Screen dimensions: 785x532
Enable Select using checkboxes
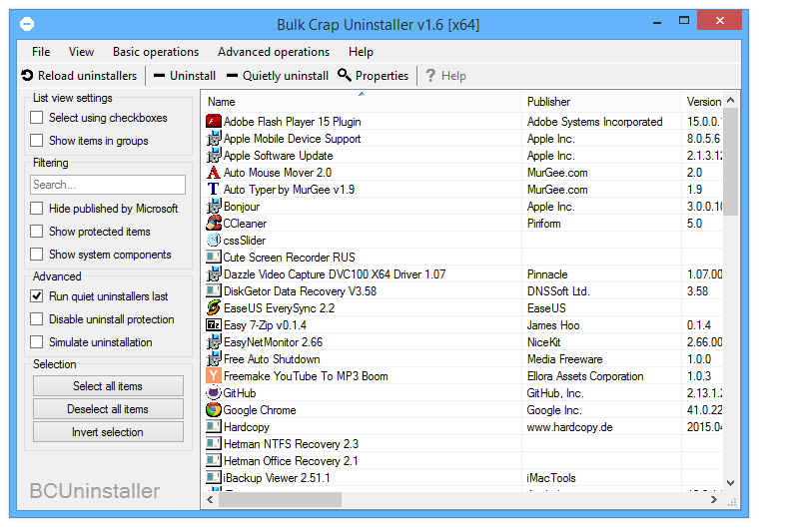pos(37,118)
